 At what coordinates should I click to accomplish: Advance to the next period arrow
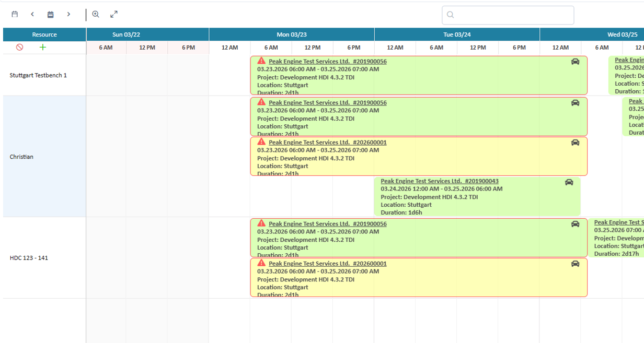click(x=68, y=14)
